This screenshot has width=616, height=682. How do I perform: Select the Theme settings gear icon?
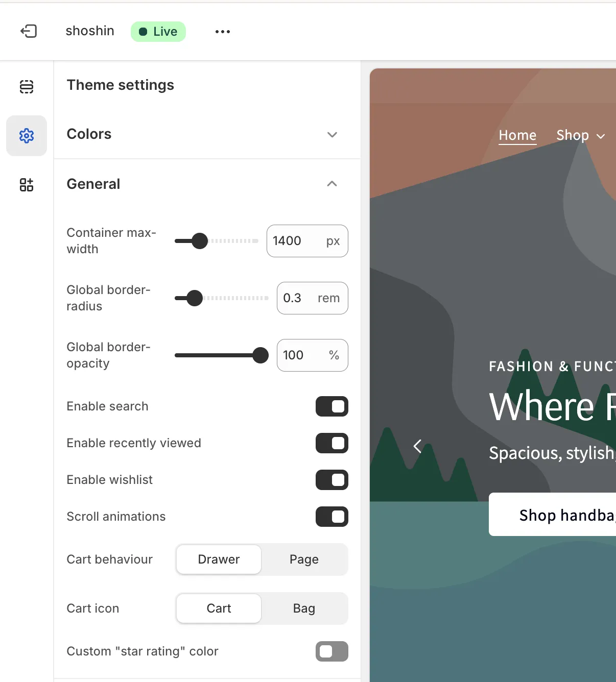(x=26, y=135)
